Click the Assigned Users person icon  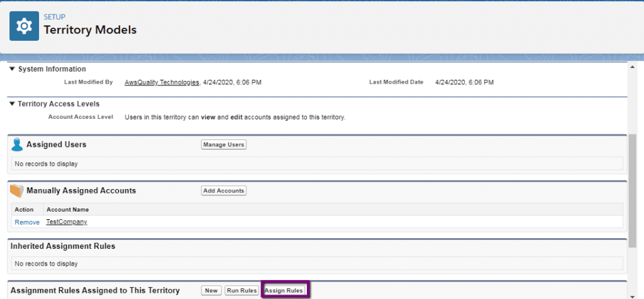17,144
